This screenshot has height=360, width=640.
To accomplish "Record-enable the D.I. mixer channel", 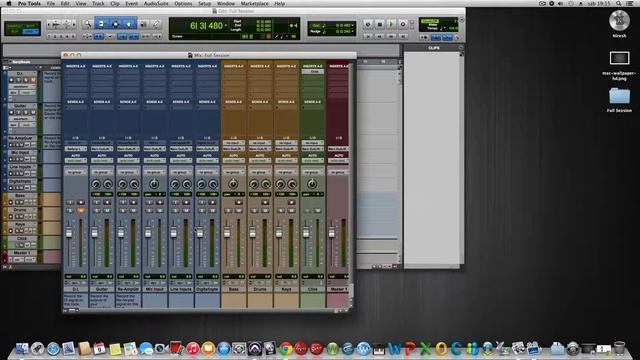I will [x=81, y=202].
